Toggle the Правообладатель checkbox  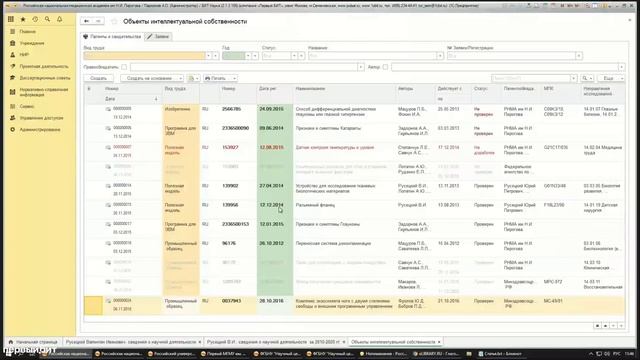click(x=124, y=67)
